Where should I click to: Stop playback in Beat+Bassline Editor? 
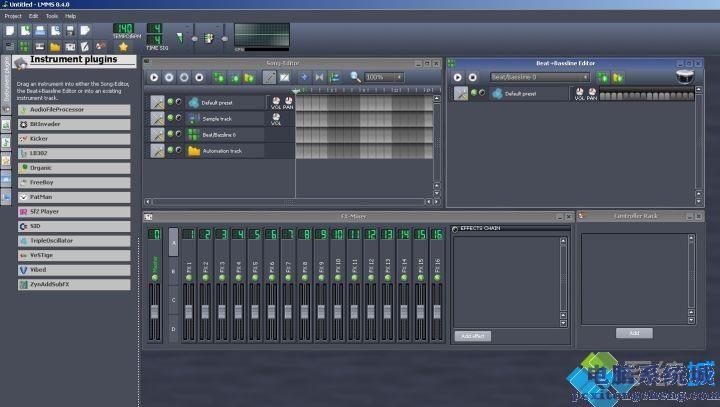coord(472,78)
